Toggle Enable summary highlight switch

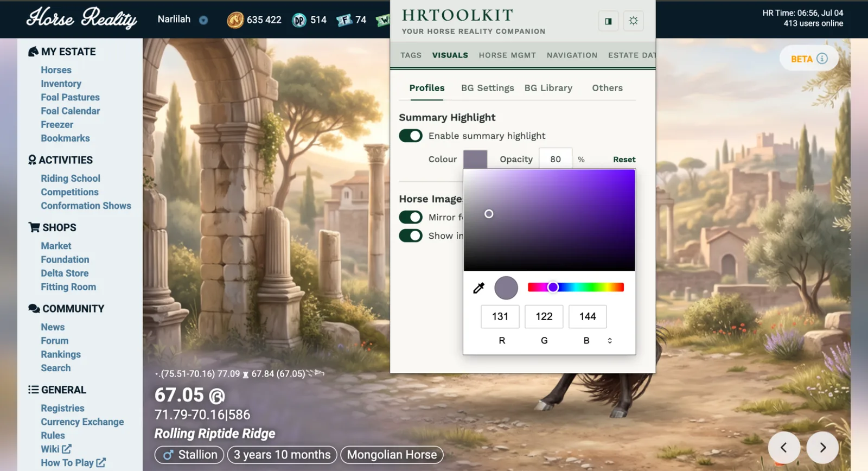411,136
